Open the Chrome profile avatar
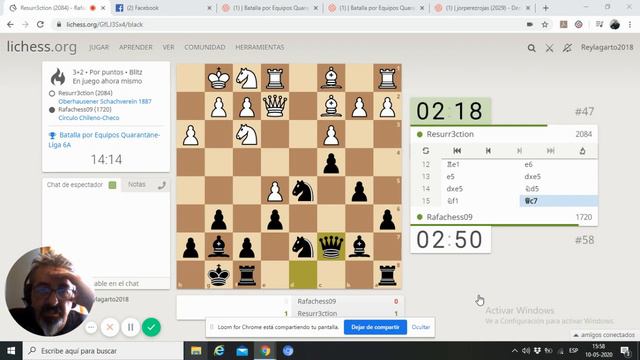 point(615,24)
